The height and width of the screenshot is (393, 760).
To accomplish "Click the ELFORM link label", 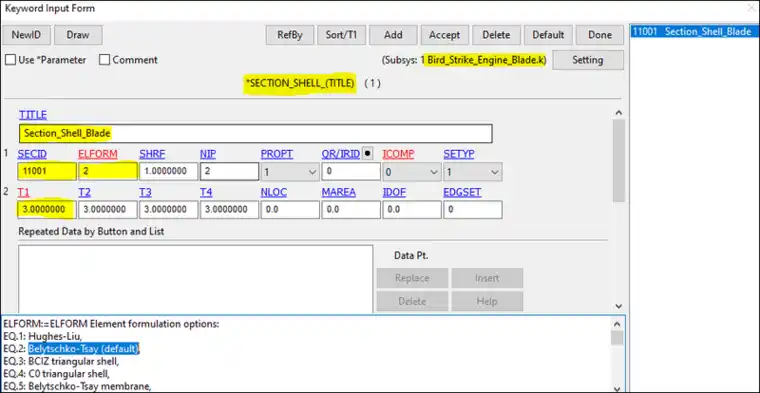I will tap(98, 154).
